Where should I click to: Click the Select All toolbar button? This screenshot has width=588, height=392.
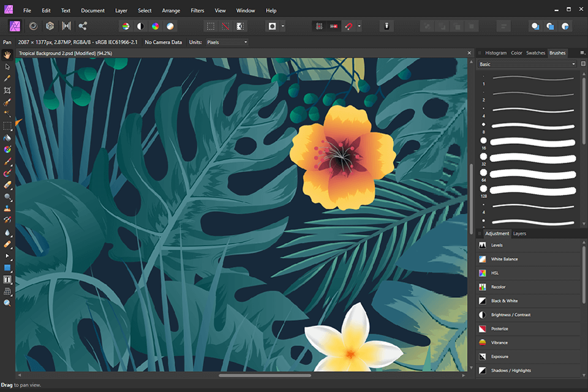coord(211,26)
